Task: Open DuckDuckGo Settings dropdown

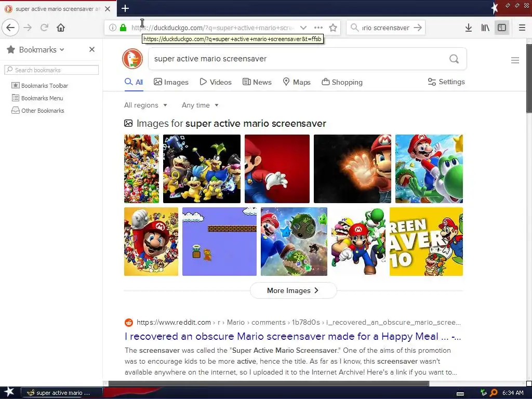Action: pos(446,82)
